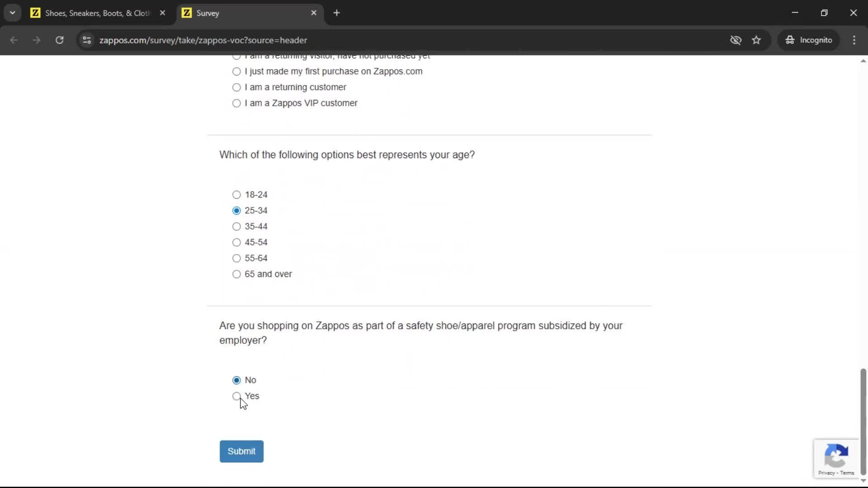This screenshot has height=488, width=868.
Task: Go forward to next page
Action: coord(37,40)
